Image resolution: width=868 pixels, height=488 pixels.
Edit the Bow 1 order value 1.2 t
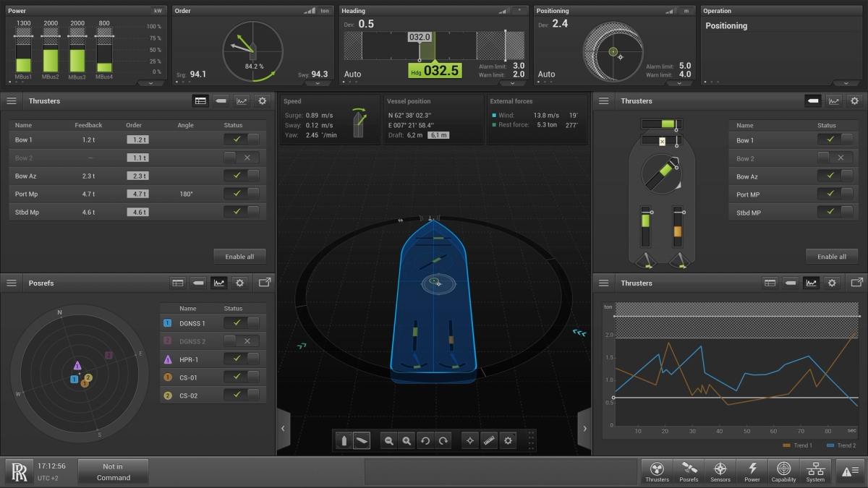click(x=137, y=140)
